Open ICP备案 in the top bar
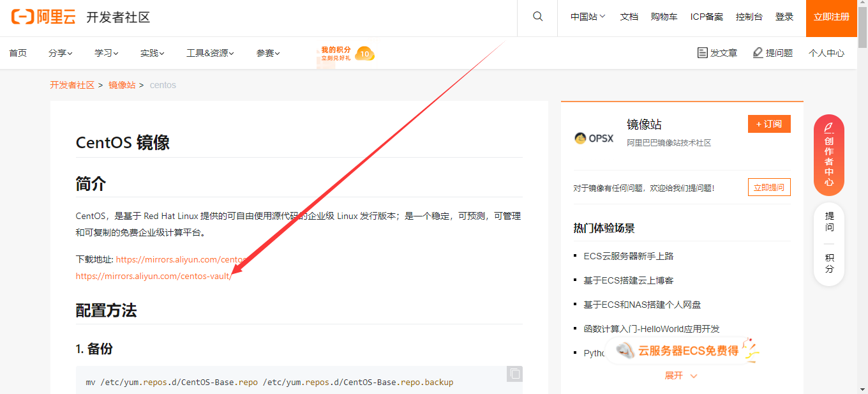Image resolution: width=868 pixels, height=394 pixels. point(707,17)
